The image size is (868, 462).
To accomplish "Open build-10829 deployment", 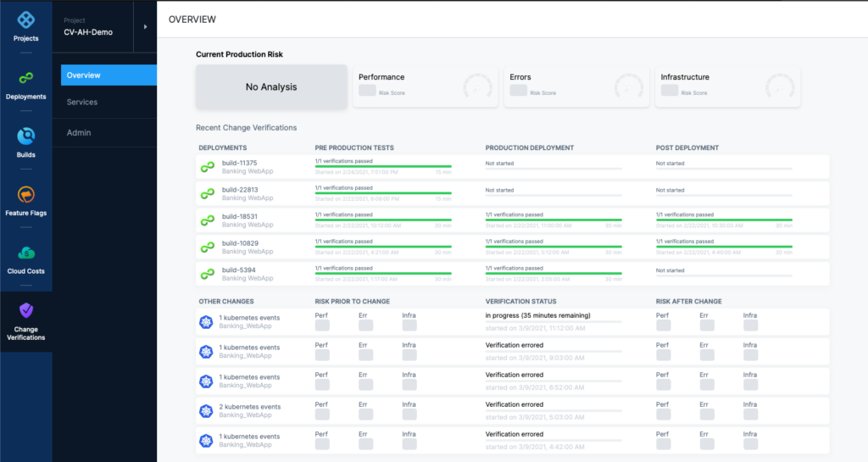I will (239, 243).
